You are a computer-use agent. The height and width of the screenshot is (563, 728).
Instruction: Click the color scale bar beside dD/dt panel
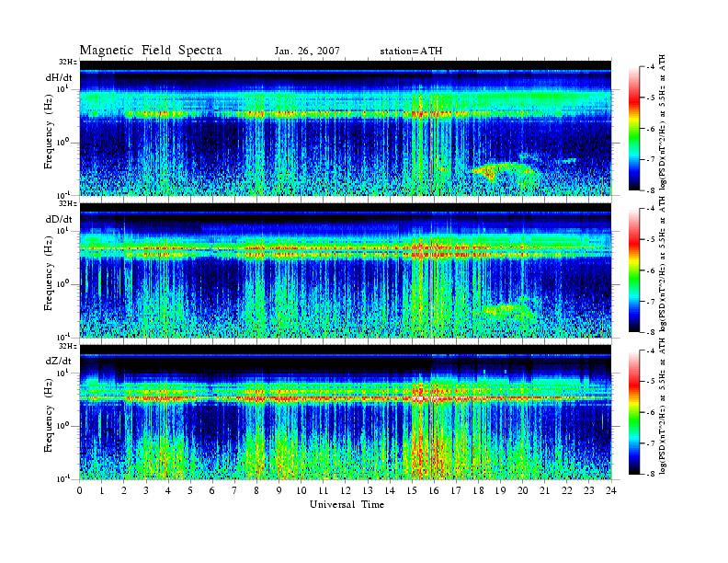click(x=634, y=270)
